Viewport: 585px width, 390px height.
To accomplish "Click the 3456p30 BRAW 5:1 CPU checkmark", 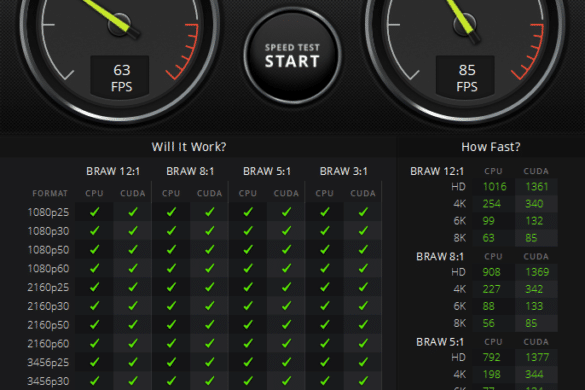I will (x=248, y=381).
